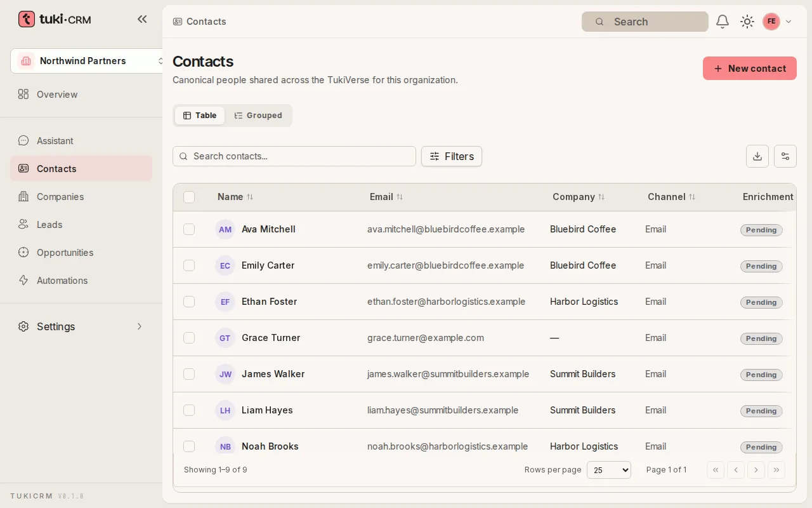Focus the Search contacts field
Screen dimensions: 812x508
[x=294, y=156]
